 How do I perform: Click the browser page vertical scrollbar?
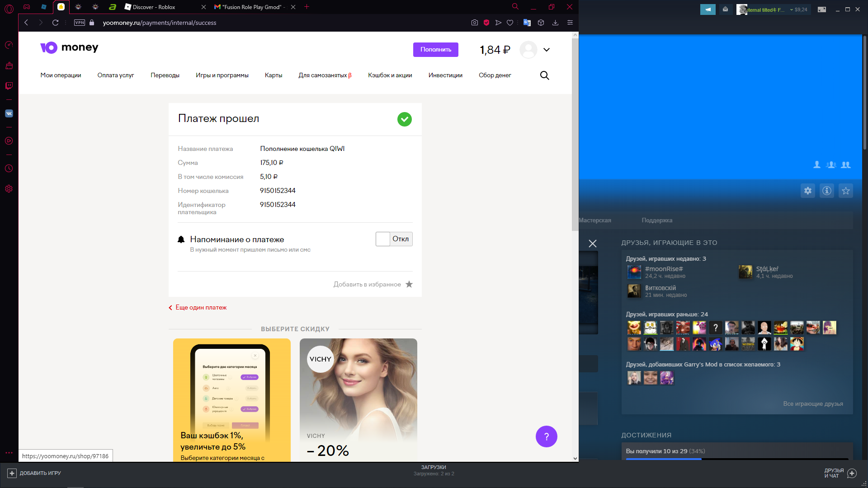575,135
